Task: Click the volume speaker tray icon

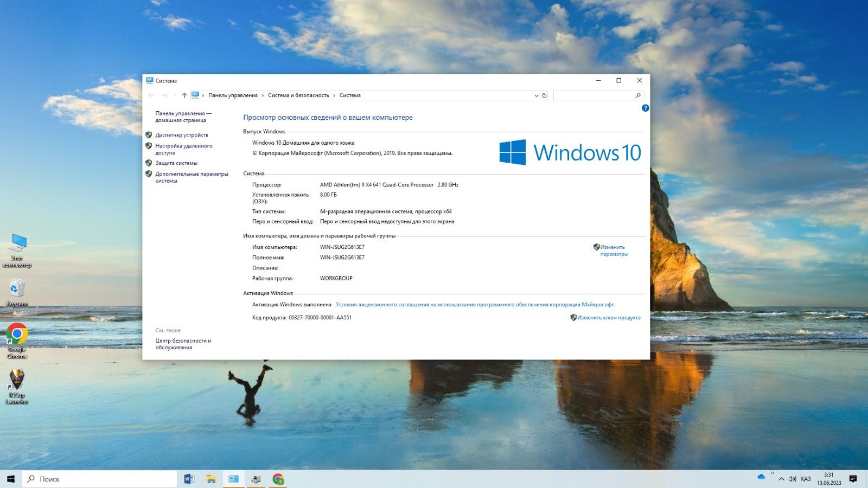Action: (793, 479)
